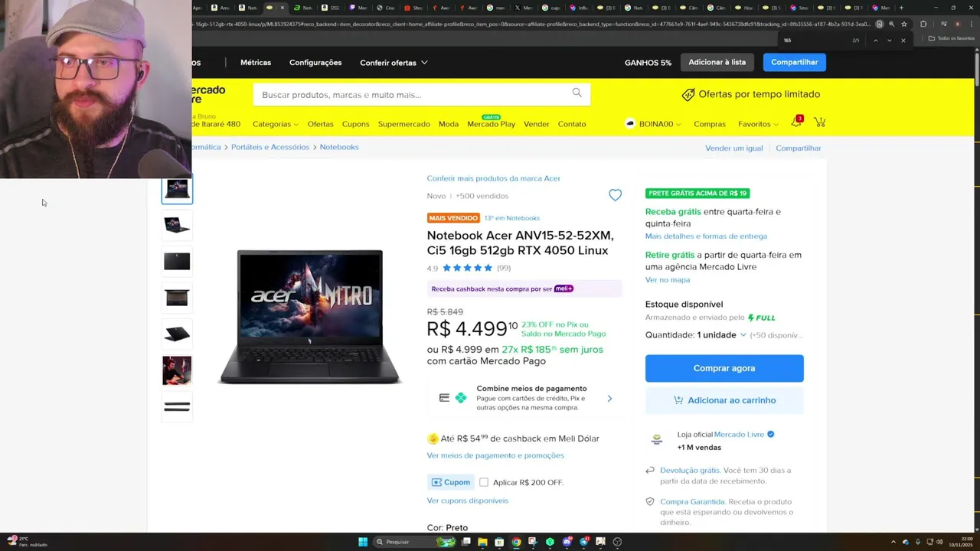980x551 pixels.
Task: Select thumbnail of closed laptop lid
Action: pos(177,262)
